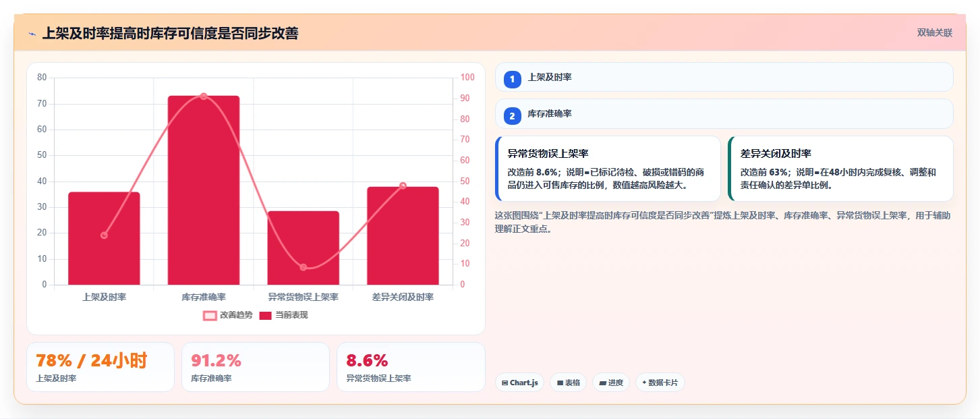Click the 异常货物误上架率 bar in the chart
The height and width of the screenshot is (419, 980).
(304, 248)
